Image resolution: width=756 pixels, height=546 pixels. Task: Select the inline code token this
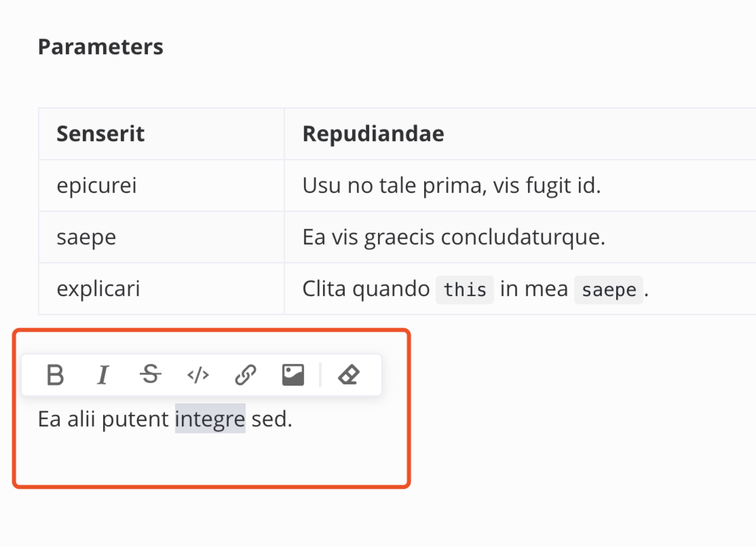(465, 289)
